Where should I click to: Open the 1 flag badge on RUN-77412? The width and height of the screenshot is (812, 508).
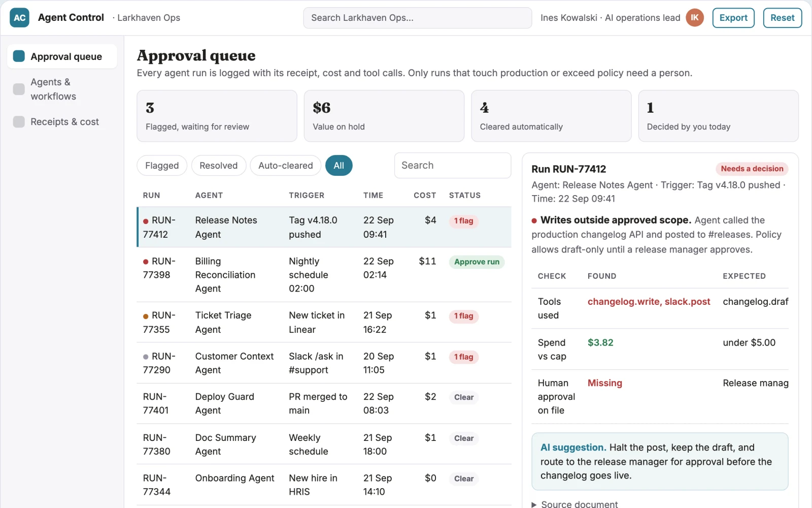[x=463, y=221]
